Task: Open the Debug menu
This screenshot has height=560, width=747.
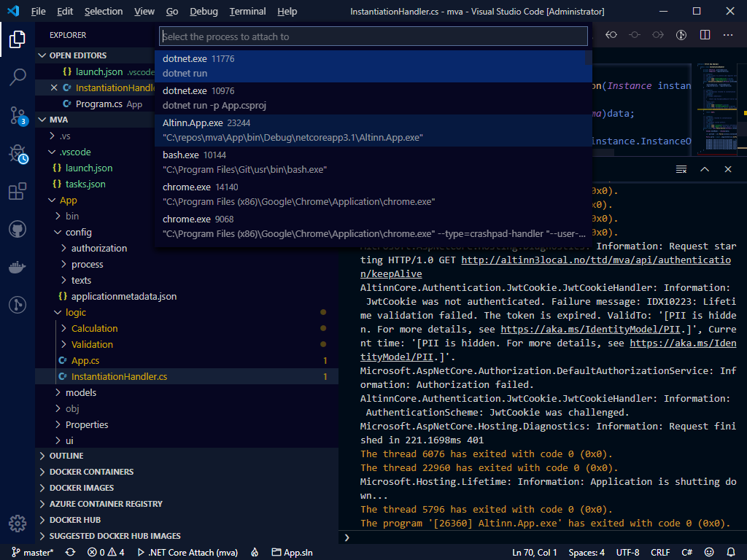Action: coord(204,11)
